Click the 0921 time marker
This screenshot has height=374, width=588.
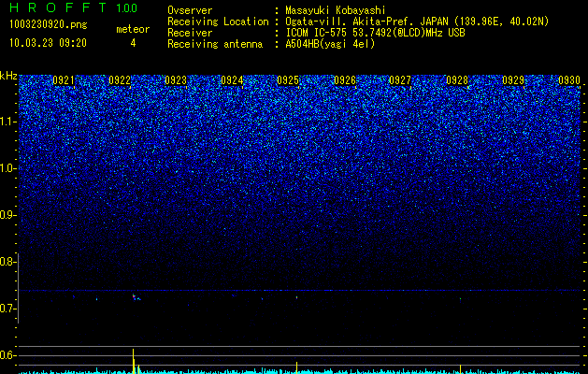(x=64, y=80)
